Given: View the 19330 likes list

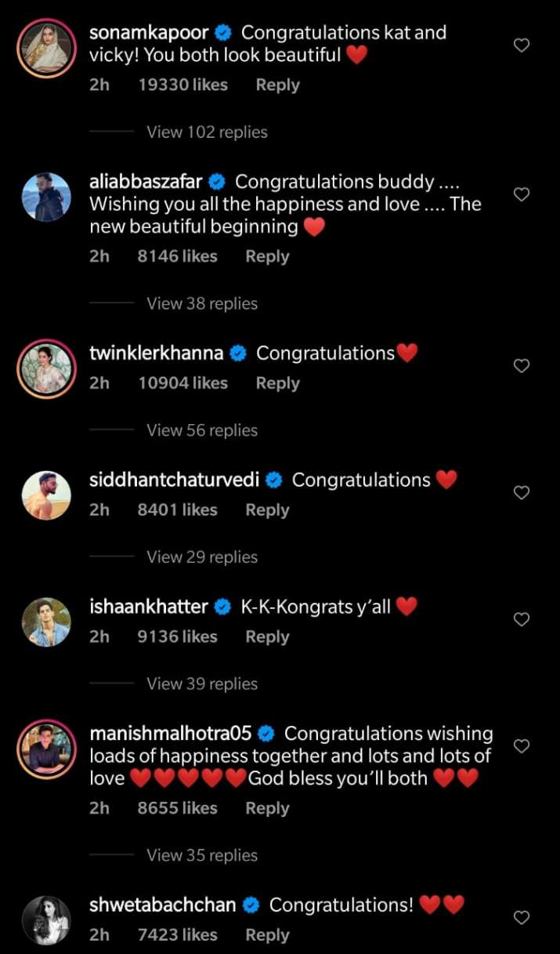Looking at the screenshot, I should click(182, 85).
